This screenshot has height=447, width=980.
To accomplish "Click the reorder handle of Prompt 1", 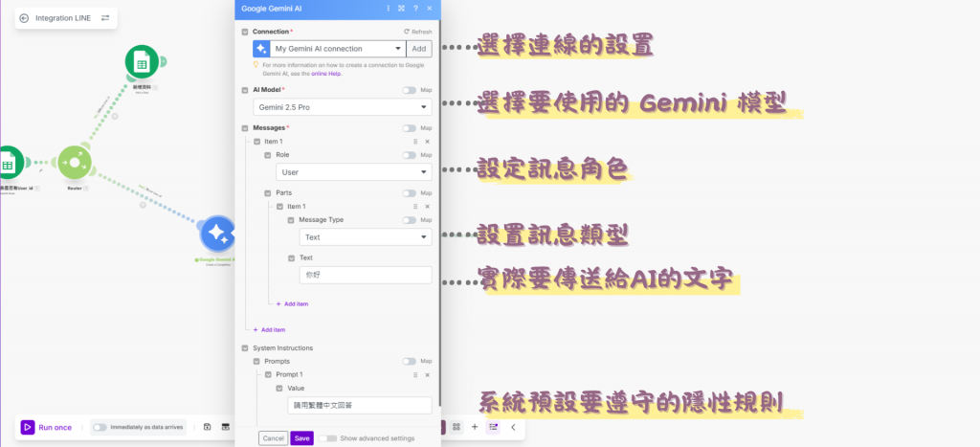I will 415,374.
